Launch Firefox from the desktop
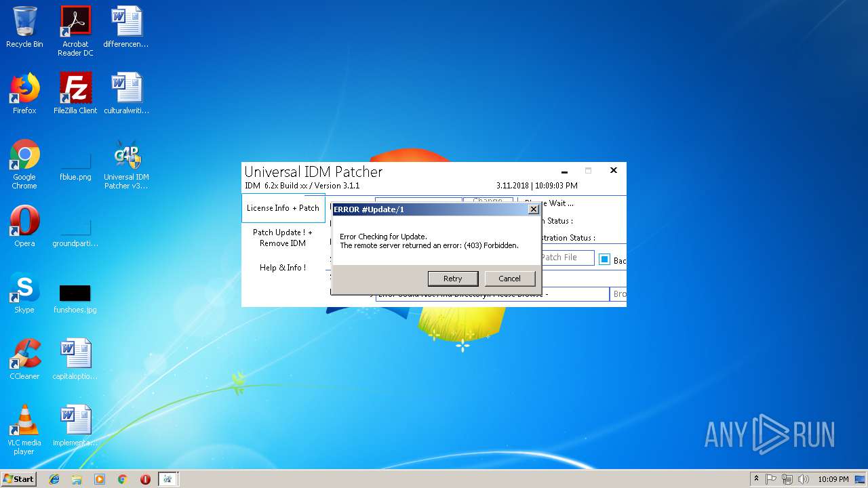This screenshot has width=868, height=488. pos(24,94)
